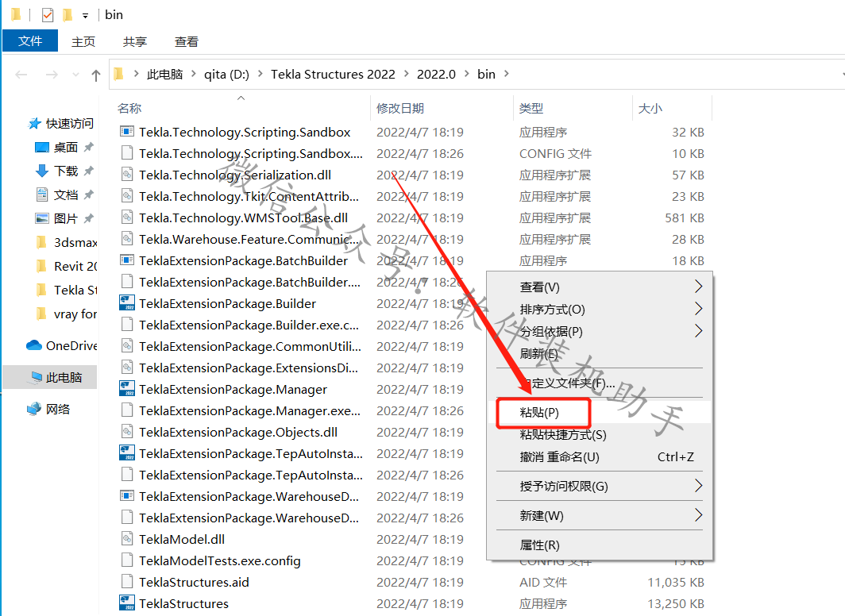Click the Quick access star icon
This screenshot has width=845, height=616.
[34, 123]
